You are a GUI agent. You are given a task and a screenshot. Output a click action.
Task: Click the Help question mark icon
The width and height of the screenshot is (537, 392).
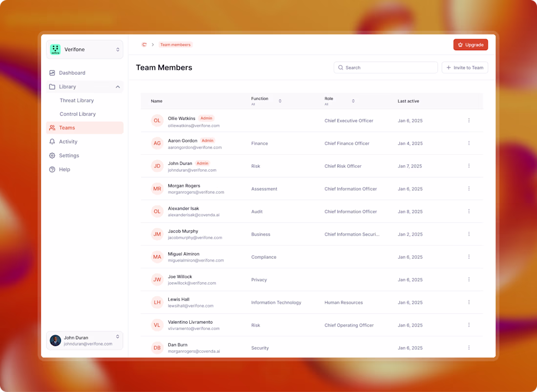(52, 169)
